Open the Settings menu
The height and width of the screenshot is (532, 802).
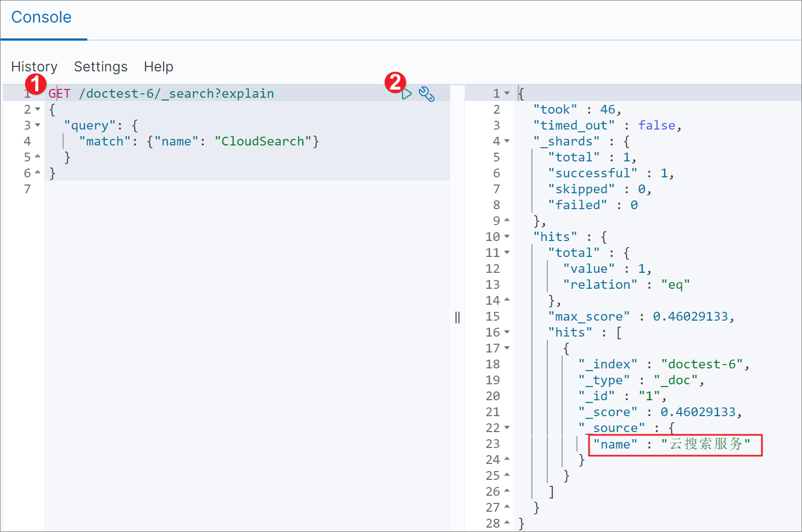tap(101, 66)
